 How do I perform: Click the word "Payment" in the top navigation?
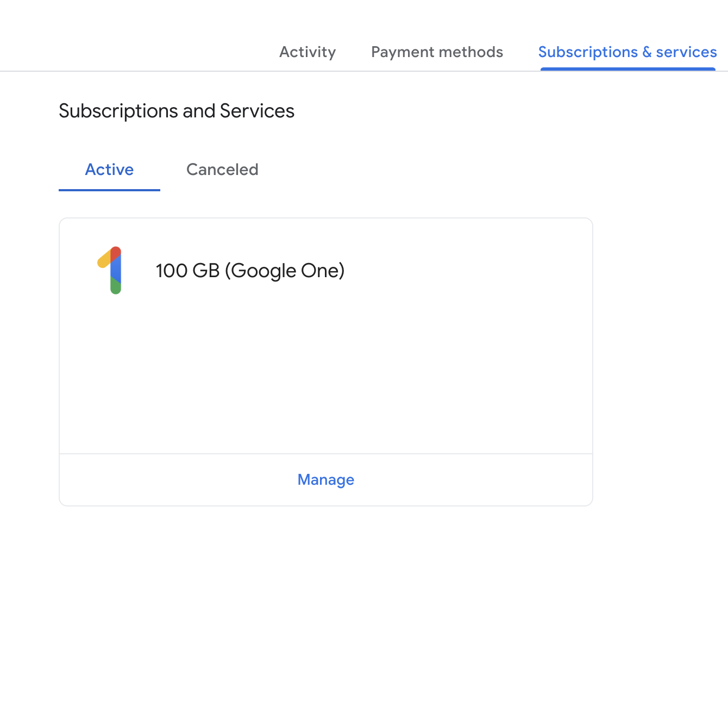click(x=403, y=52)
